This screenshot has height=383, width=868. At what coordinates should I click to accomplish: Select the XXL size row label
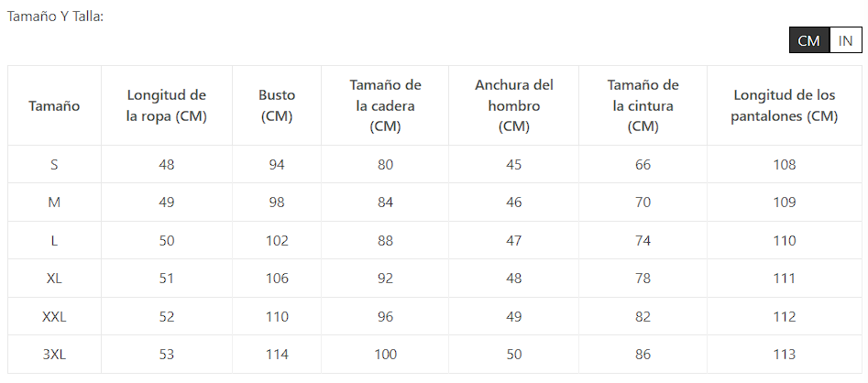(54, 316)
